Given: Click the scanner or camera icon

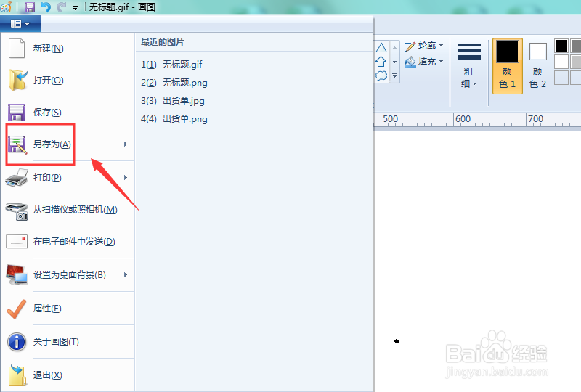Looking at the screenshot, I should coord(17,211).
